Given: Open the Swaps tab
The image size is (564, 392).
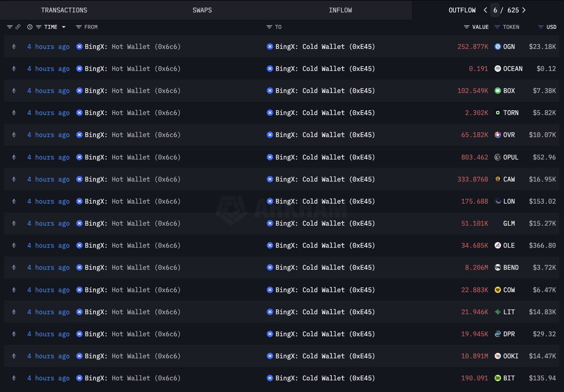Looking at the screenshot, I should tap(202, 10).
